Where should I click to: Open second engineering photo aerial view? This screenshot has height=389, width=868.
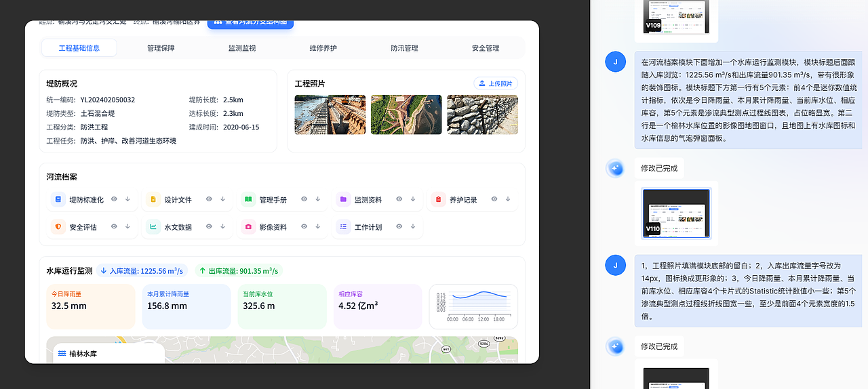[406, 115]
